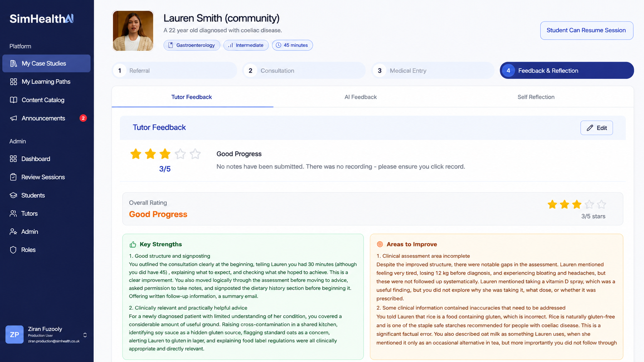Screen dimensions: 644x362
Task: Click the Roles shield icon
Action: (x=13, y=250)
